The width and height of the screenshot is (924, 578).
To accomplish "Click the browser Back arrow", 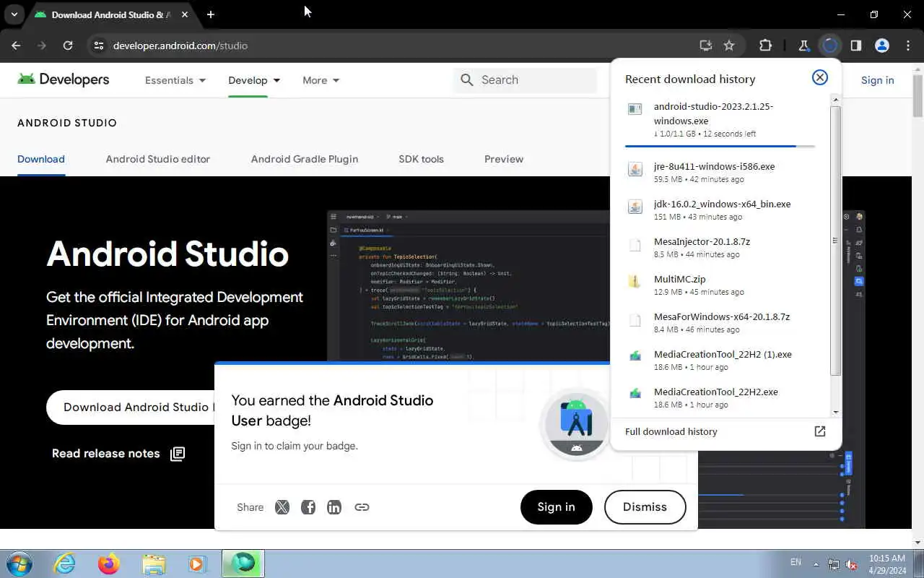I will pos(16,46).
